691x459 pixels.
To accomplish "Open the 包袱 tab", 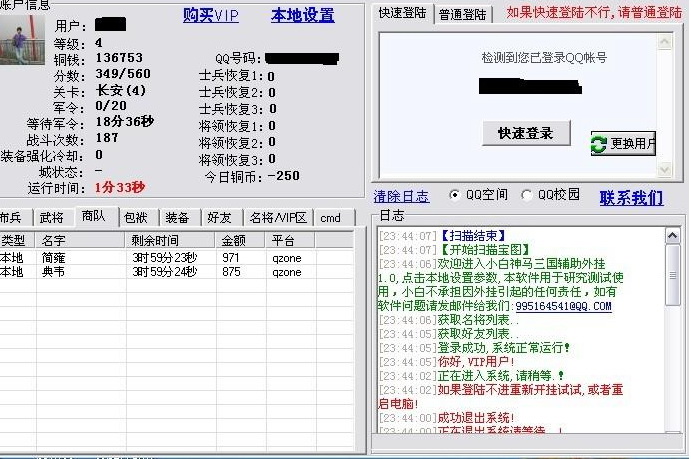I will tap(138, 218).
